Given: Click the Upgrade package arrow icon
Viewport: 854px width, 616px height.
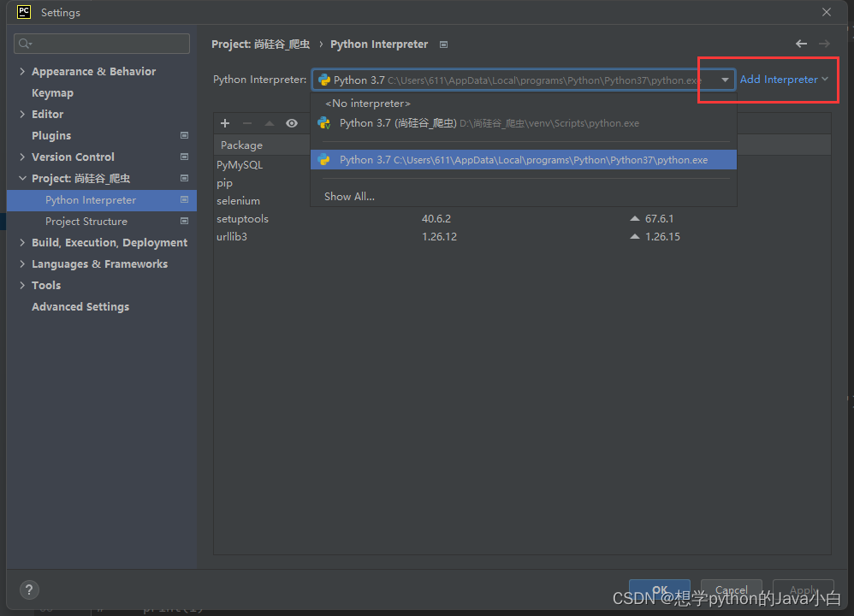Looking at the screenshot, I should [268, 123].
